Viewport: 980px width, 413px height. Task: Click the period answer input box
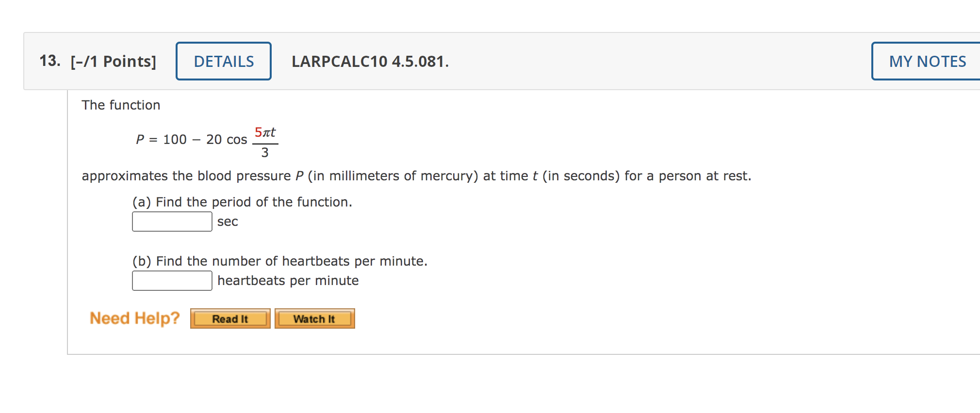(x=171, y=221)
